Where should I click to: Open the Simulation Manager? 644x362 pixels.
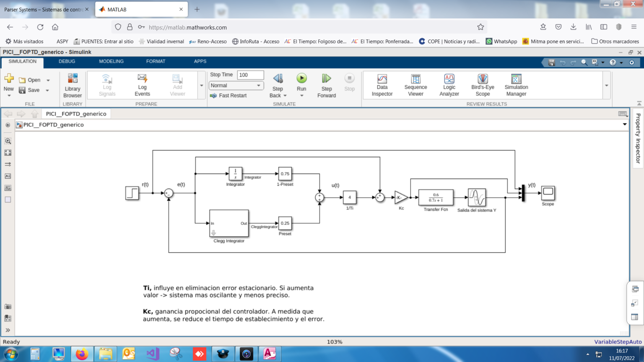[x=516, y=85]
